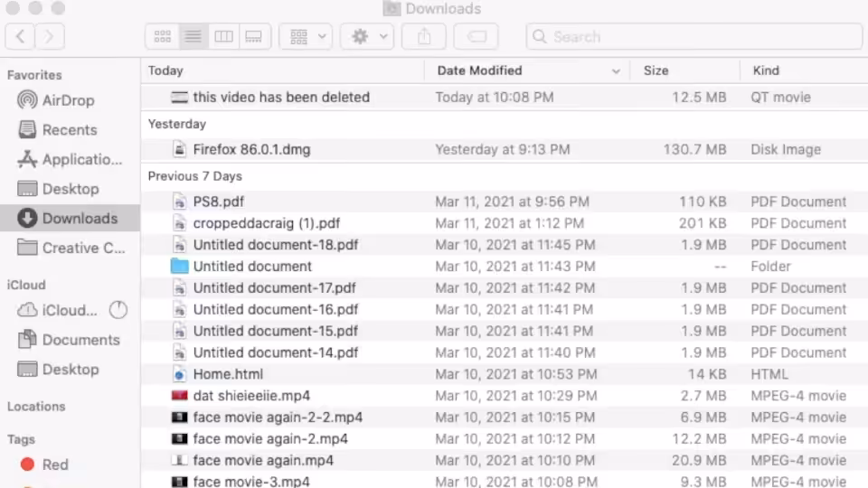Open the action gear menu

(x=367, y=36)
